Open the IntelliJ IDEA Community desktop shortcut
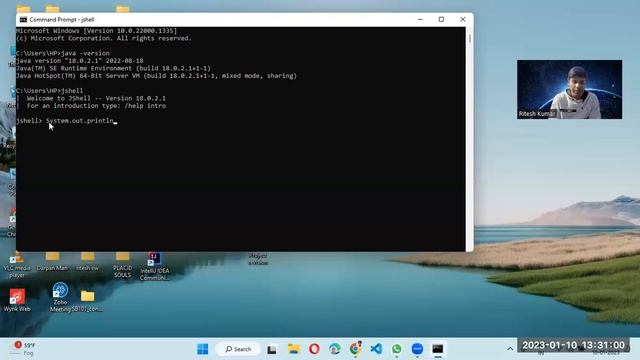The height and width of the screenshot is (360, 640). pos(154,266)
